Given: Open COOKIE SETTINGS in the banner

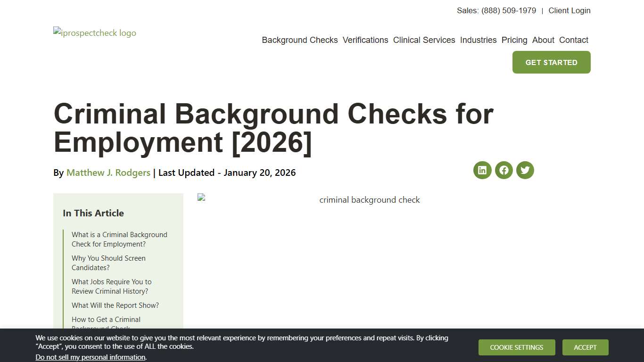Looking at the screenshot, I should coord(517,347).
